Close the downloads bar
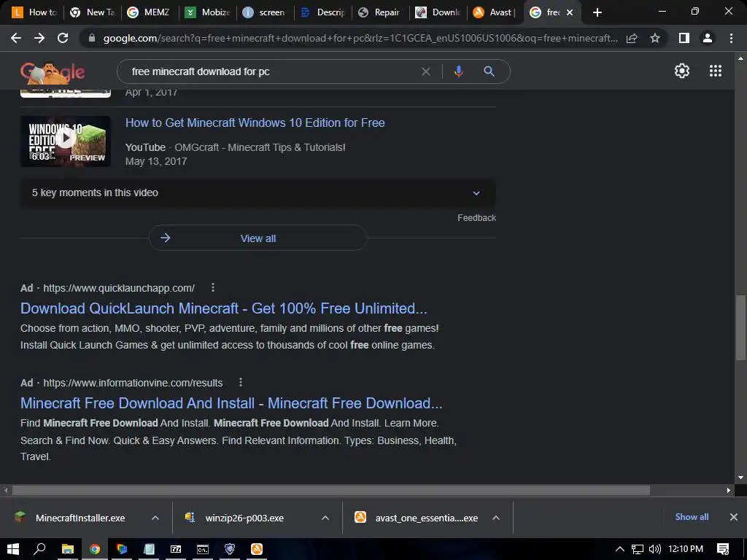The image size is (747, 560). point(734,517)
